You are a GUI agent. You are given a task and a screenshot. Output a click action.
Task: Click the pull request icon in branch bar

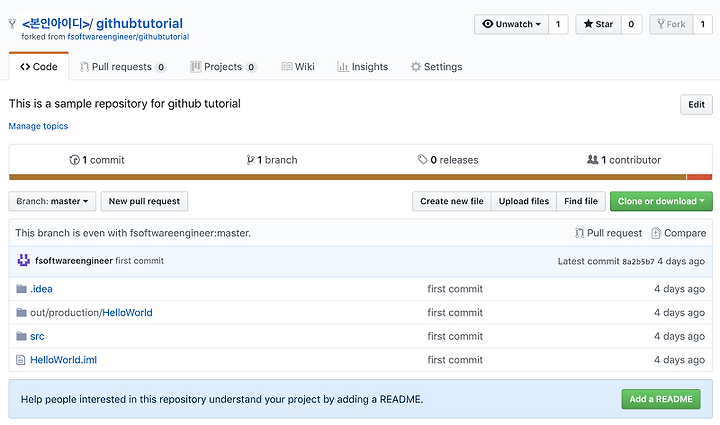click(x=579, y=233)
